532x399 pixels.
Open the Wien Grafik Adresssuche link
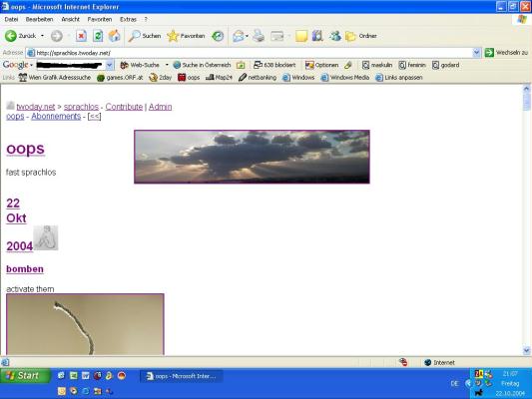55,77
